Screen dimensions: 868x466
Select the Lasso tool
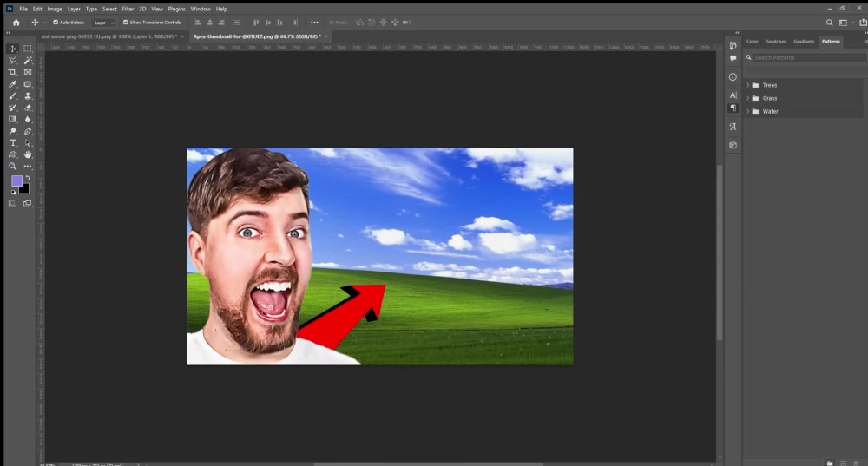(13, 61)
